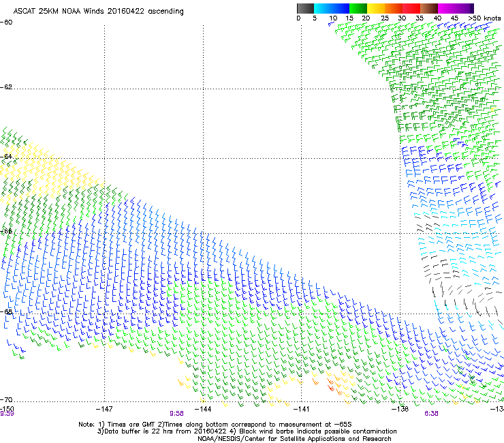Click the gray 0-5 knots legend swatch
Viewport: 504px width, 443px height.
click(x=305, y=8)
